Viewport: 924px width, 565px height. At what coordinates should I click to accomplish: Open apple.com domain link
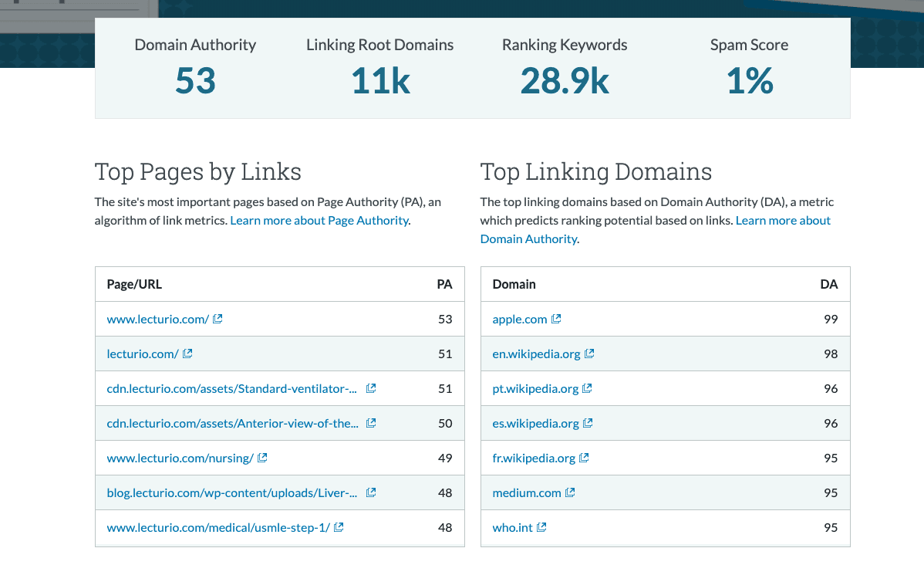click(520, 319)
